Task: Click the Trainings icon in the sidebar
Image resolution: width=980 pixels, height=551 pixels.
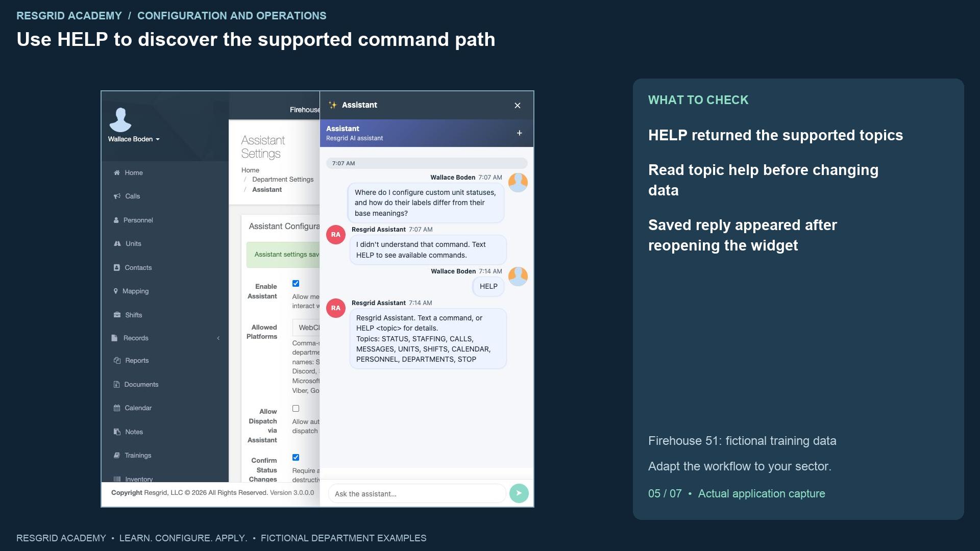Action: click(x=117, y=456)
